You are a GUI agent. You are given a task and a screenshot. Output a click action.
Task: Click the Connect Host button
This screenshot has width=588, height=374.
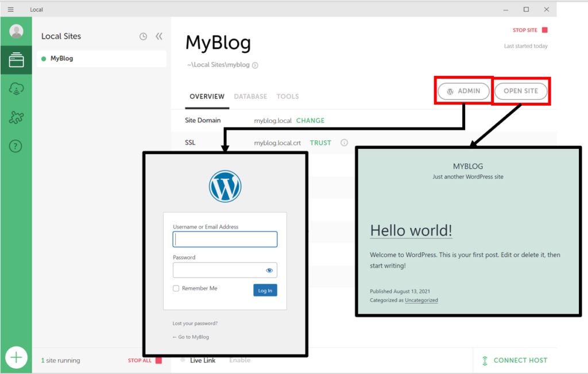pyautogui.click(x=515, y=360)
